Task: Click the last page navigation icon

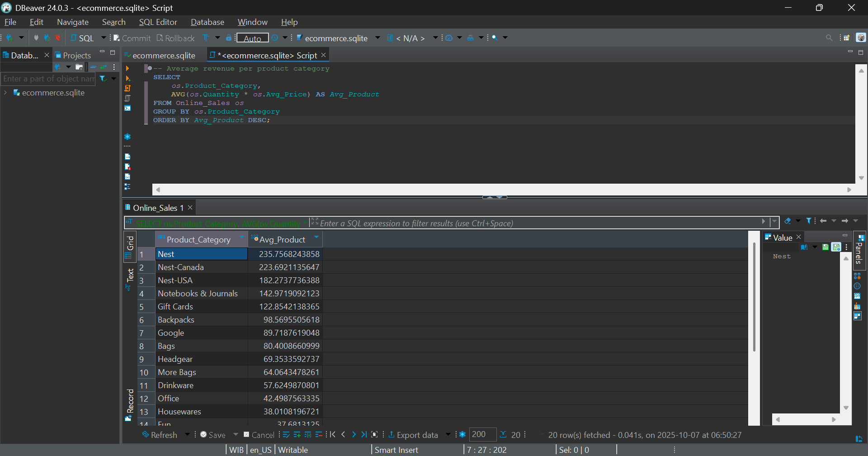Action: tap(364, 435)
